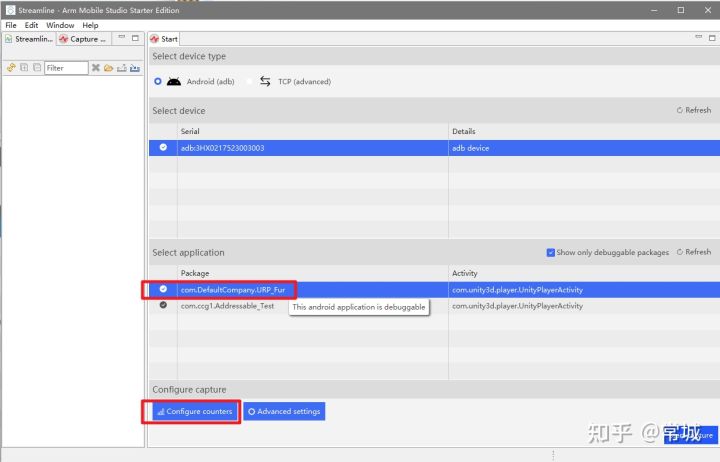Switch to the Capture tab
Image resolution: width=720 pixels, height=462 pixels.
pyautogui.click(x=84, y=39)
